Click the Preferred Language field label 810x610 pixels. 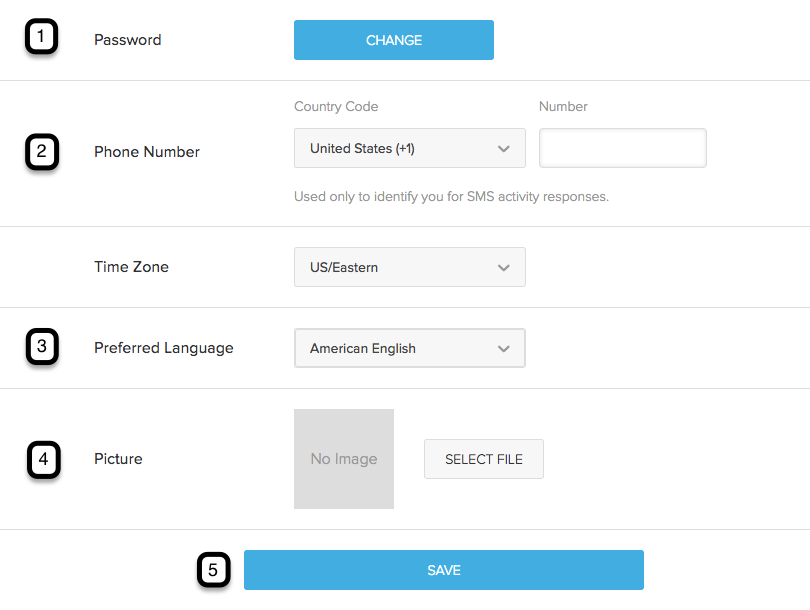tap(164, 348)
